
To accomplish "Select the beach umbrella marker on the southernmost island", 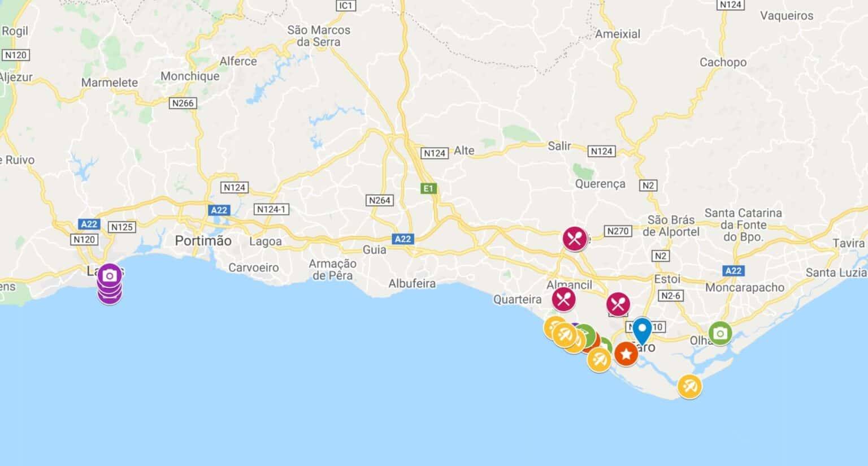I will [689, 387].
